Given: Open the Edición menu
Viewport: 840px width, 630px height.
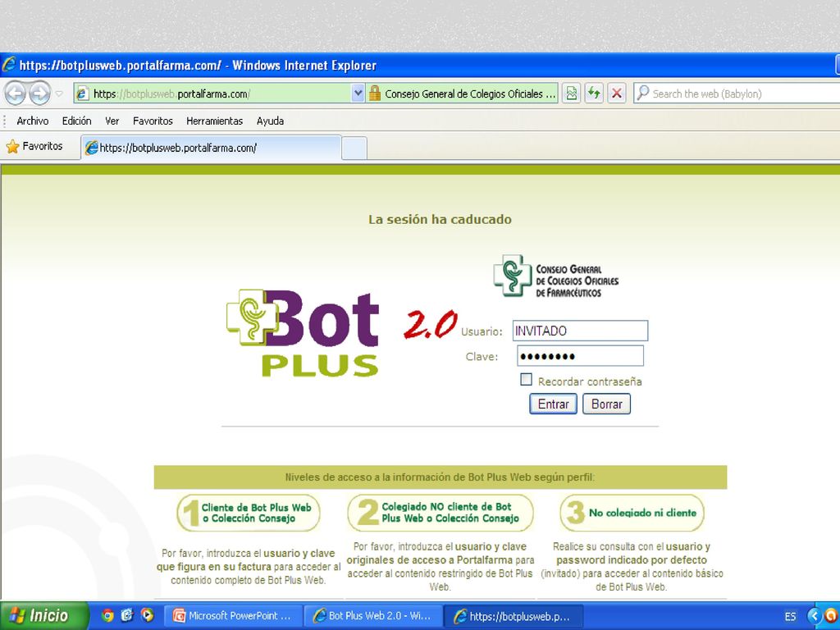Looking at the screenshot, I should [76, 121].
